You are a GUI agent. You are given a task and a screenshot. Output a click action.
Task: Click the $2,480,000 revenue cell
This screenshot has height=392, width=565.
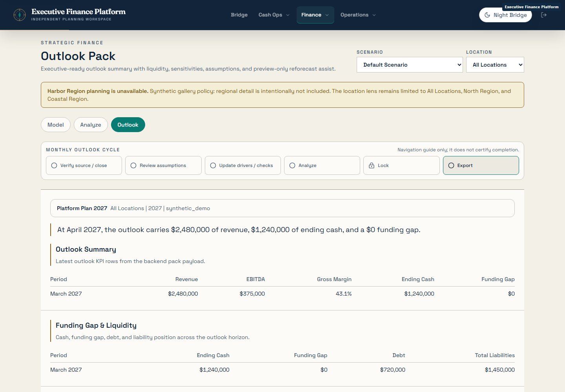point(183,294)
